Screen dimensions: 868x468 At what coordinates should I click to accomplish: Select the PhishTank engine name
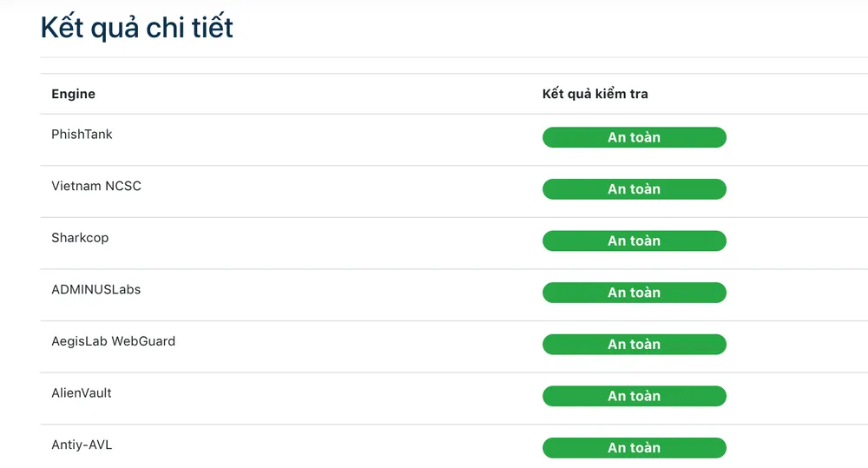(x=82, y=135)
